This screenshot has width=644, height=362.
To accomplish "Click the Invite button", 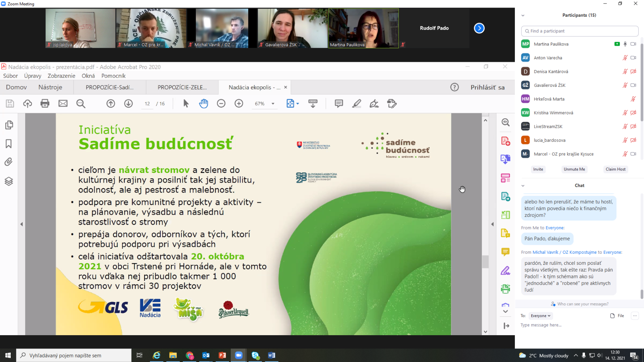I will point(538,169).
